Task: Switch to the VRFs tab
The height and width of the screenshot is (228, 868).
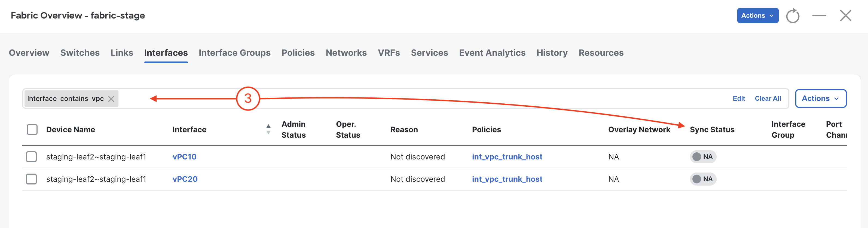Action: [389, 53]
